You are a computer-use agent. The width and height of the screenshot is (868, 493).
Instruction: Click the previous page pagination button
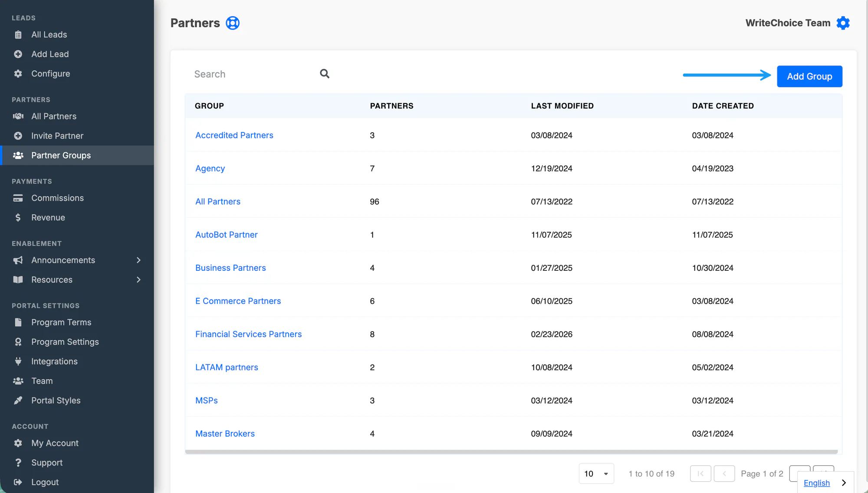724,473
